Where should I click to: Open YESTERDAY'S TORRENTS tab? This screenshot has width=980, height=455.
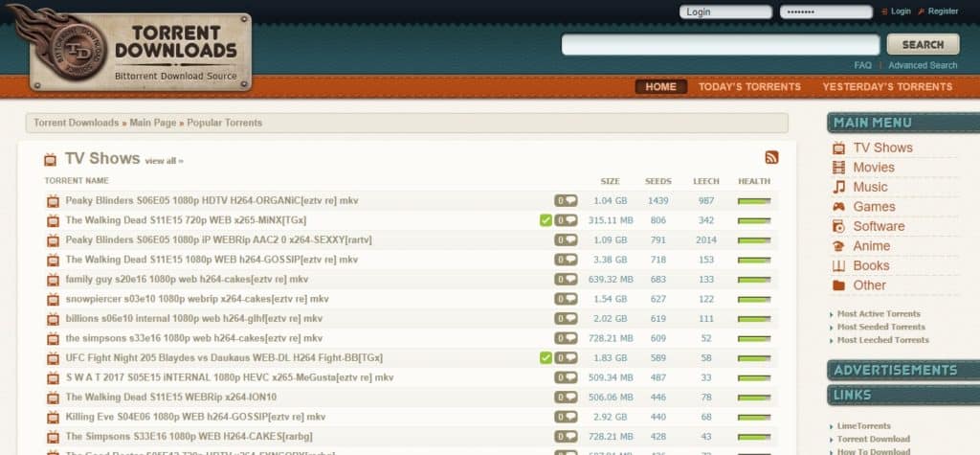pyautogui.click(x=887, y=87)
